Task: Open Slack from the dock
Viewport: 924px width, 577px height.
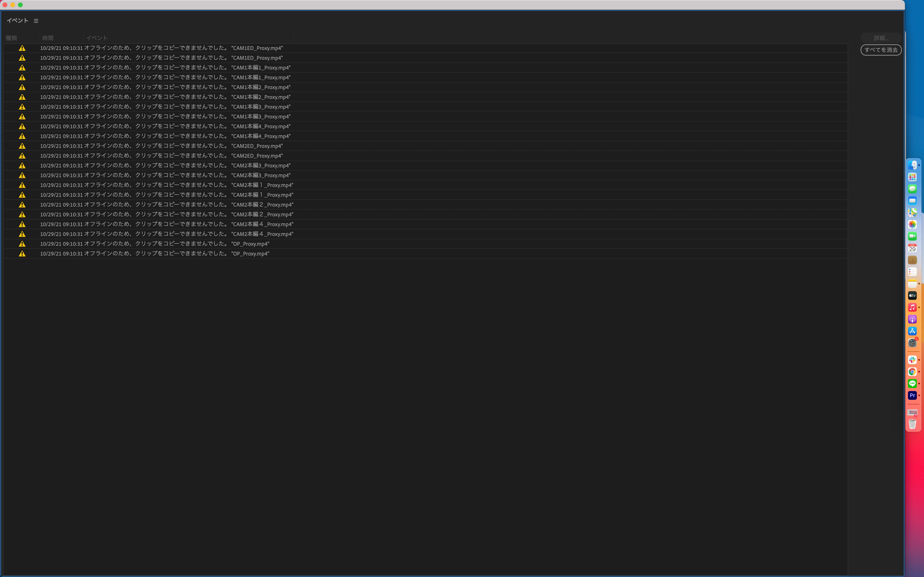Action: point(912,360)
